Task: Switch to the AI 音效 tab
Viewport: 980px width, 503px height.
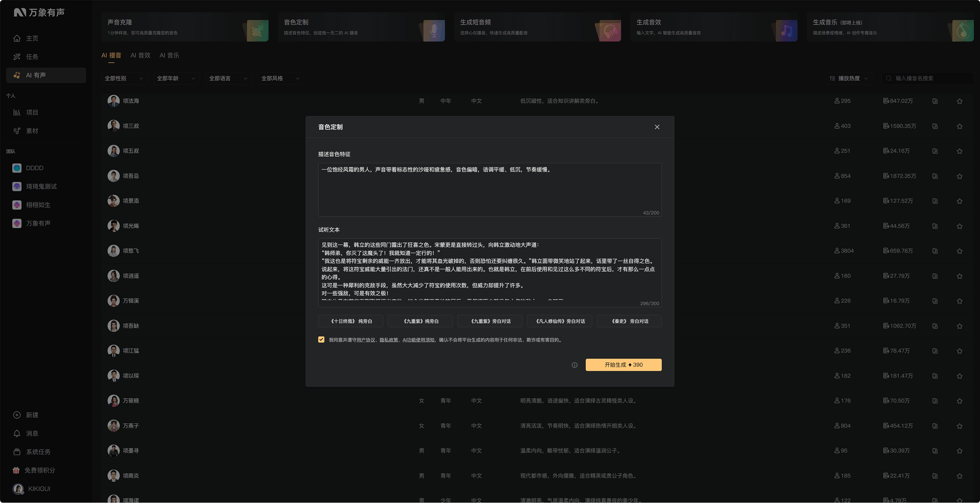Action: pyautogui.click(x=141, y=56)
